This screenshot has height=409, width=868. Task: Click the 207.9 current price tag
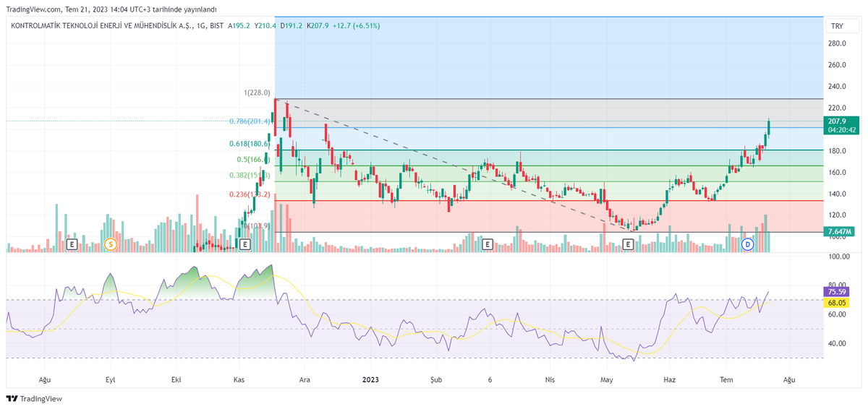pos(841,125)
